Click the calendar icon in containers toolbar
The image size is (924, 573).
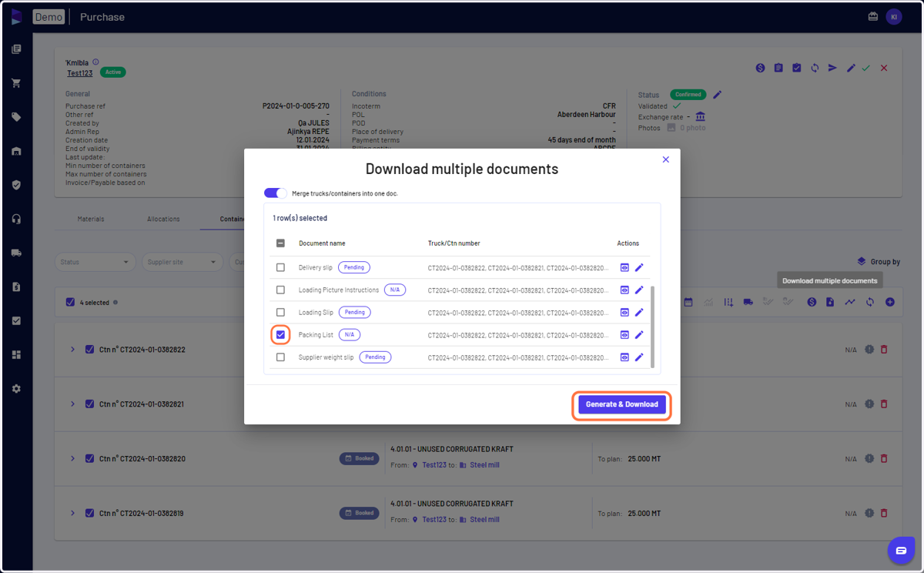(x=688, y=302)
